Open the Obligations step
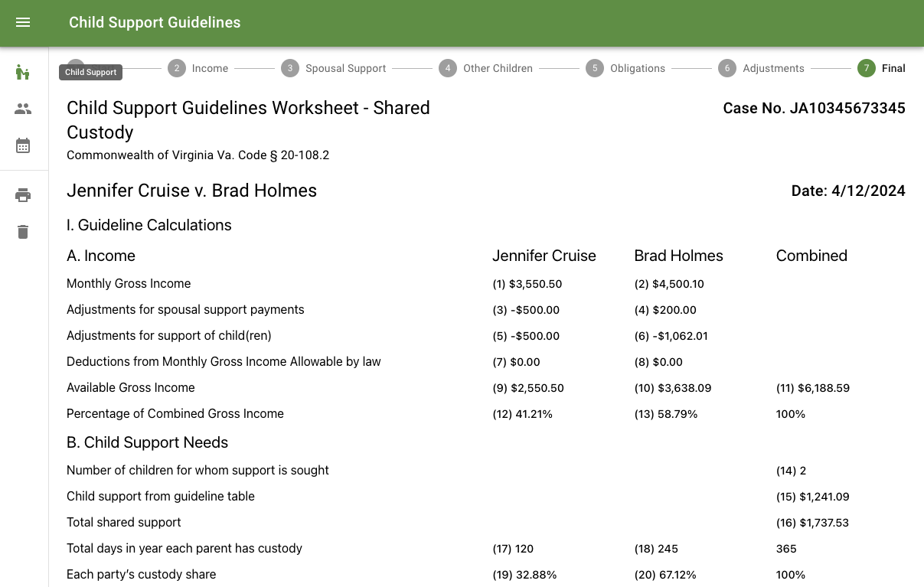Image resolution: width=924 pixels, height=587 pixels. coord(625,68)
